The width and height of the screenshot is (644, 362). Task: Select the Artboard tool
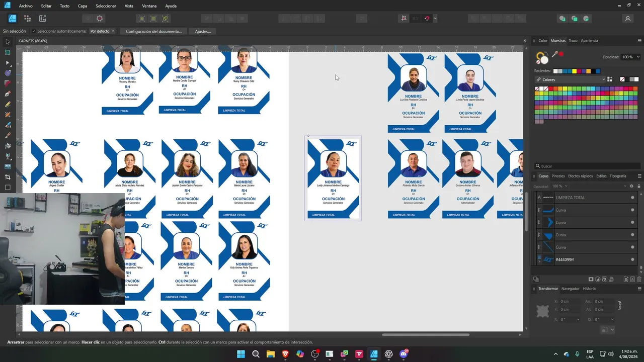click(x=8, y=52)
